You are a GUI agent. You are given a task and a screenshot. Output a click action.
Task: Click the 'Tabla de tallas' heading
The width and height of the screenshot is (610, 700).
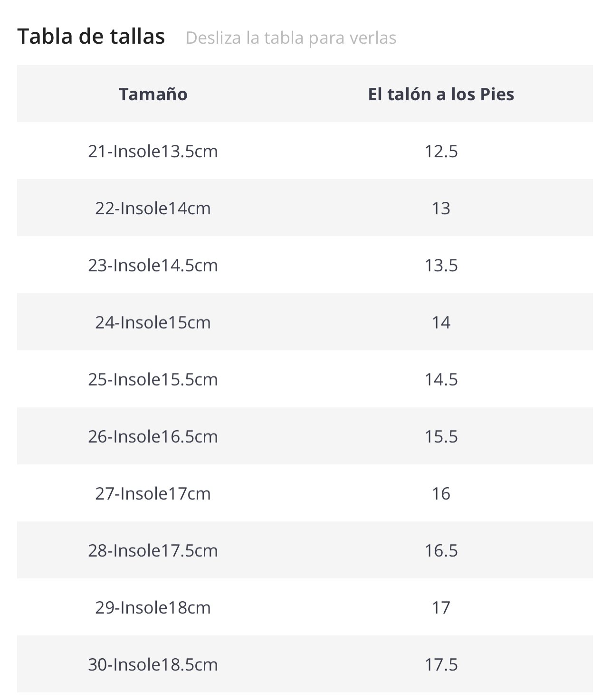(91, 37)
